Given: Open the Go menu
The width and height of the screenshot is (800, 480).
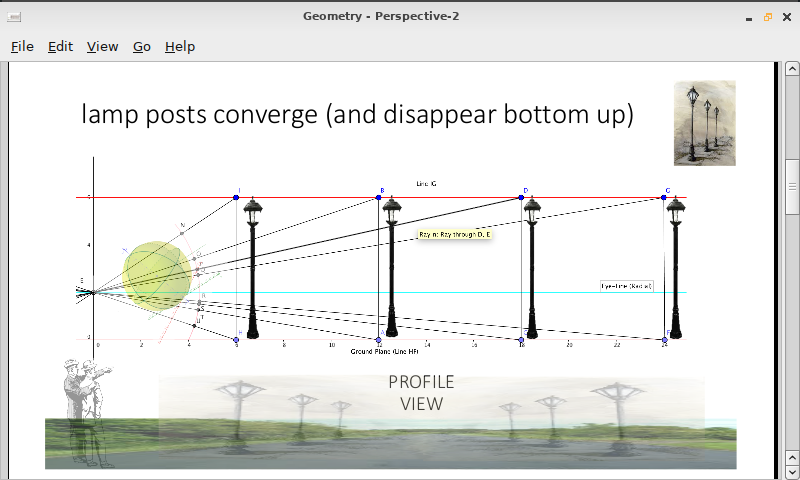Looking at the screenshot, I should click(141, 46).
